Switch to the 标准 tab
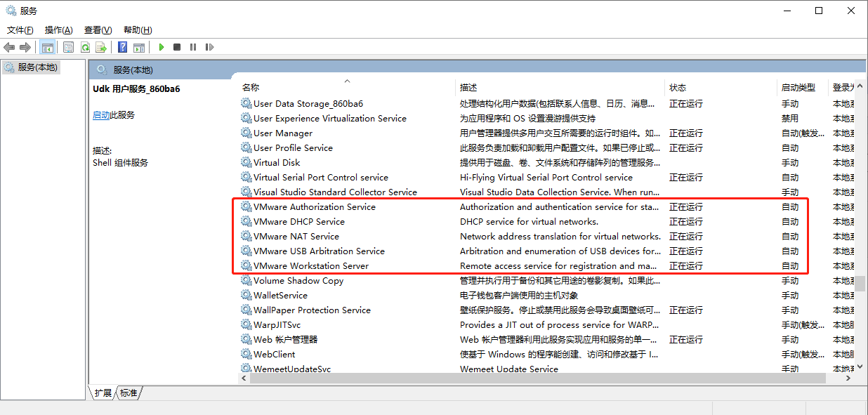 pos(129,393)
